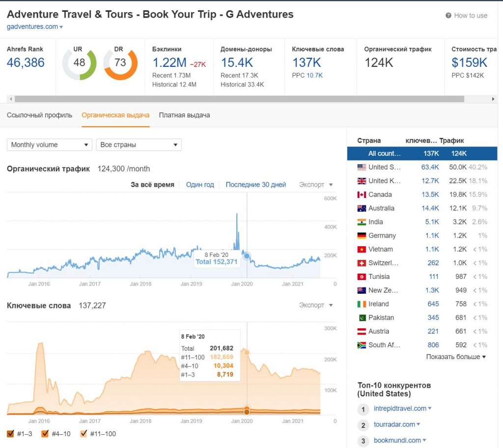
Task: Click the left arrow of the horizontal scrollbar
Action: tap(11, 99)
